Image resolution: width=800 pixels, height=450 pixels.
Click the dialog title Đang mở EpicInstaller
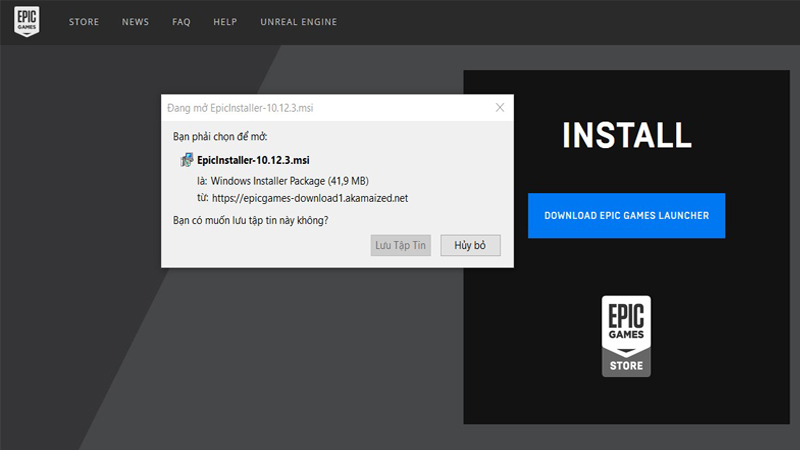click(x=240, y=108)
